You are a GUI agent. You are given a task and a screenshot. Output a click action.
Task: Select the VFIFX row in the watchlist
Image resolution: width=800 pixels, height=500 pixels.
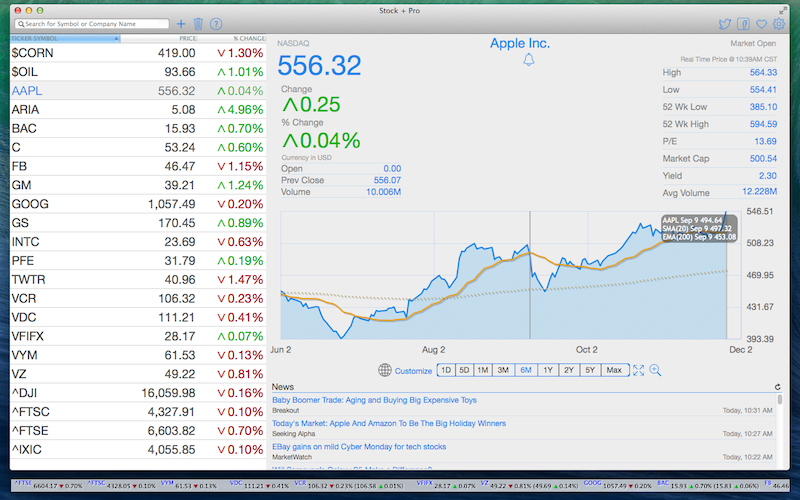click(x=138, y=336)
